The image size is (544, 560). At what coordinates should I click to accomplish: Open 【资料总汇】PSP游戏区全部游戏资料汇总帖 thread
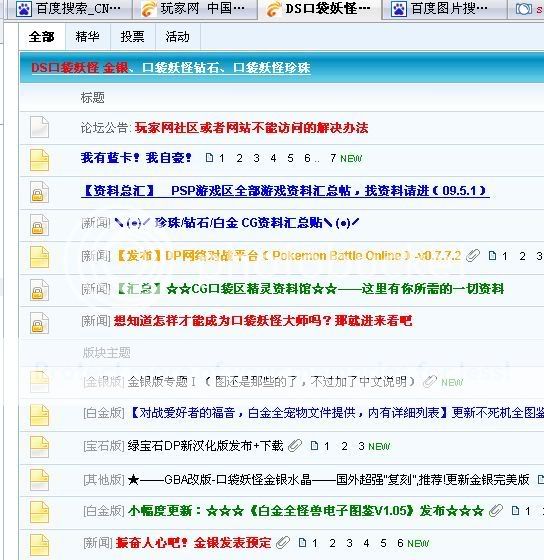[x=285, y=191]
